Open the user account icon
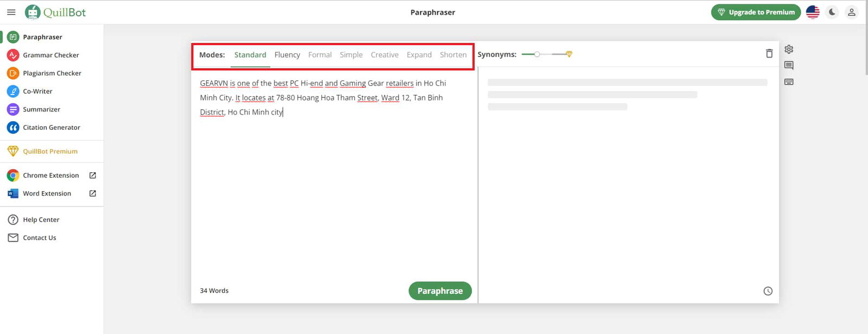 pos(852,12)
